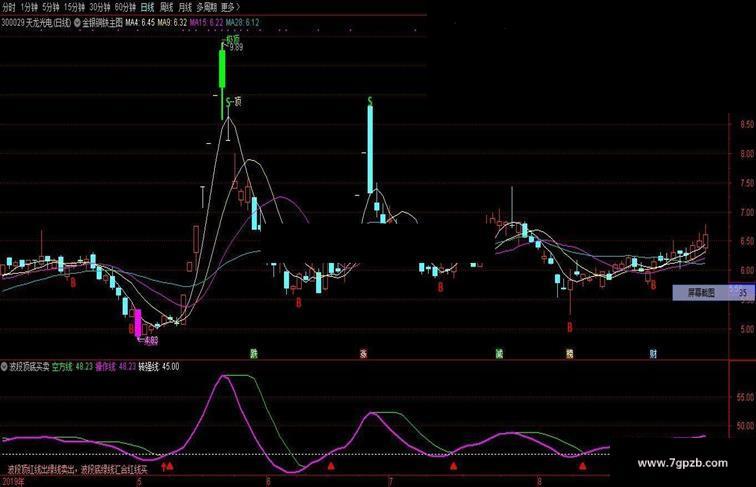Viewport: 756px width, 487px height.
Task: Select the 5分钟 period tab
Action: (50, 7)
